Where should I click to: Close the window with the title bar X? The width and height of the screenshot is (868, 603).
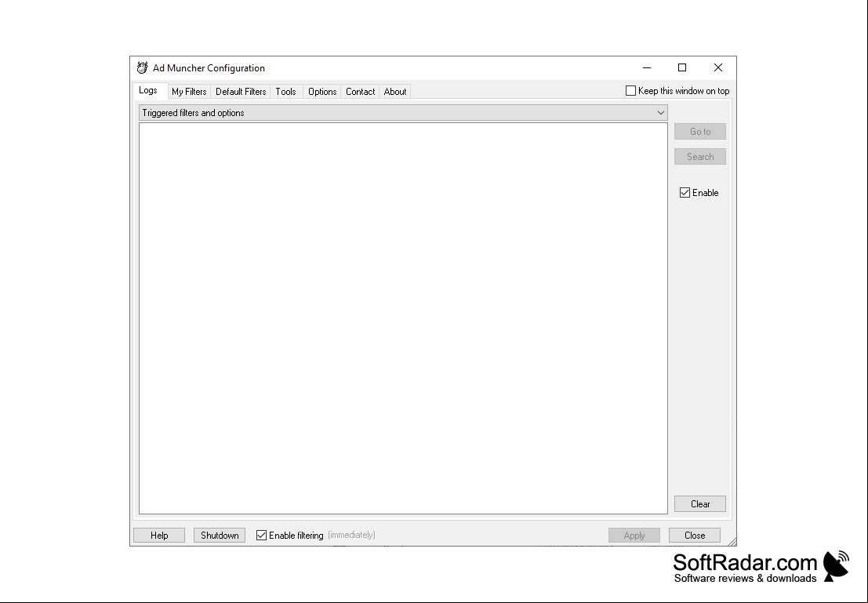click(718, 67)
